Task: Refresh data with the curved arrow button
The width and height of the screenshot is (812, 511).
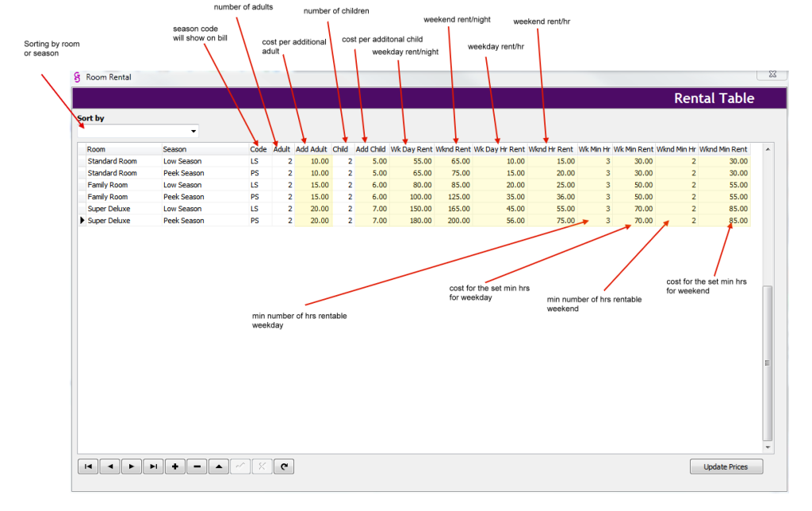Action: point(283,467)
